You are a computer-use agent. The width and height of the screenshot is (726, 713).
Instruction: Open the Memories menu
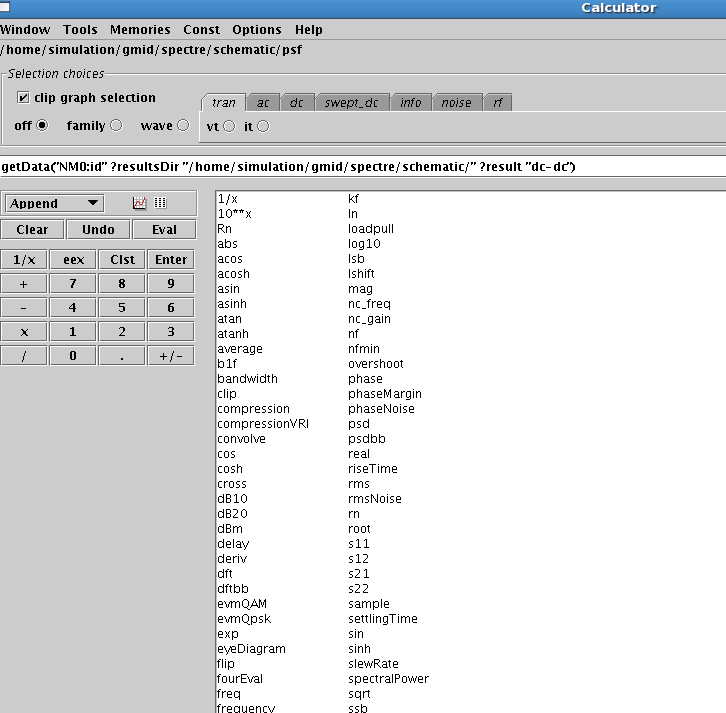(x=140, y=30)
